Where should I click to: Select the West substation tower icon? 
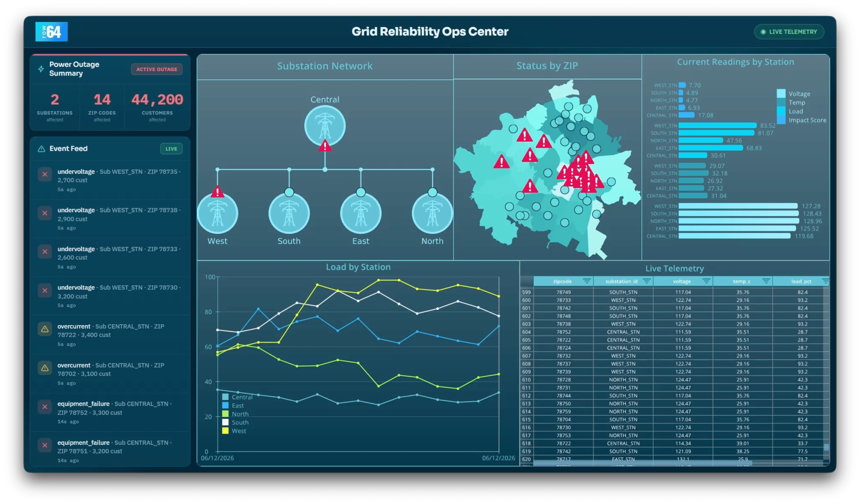pos(217,214)
